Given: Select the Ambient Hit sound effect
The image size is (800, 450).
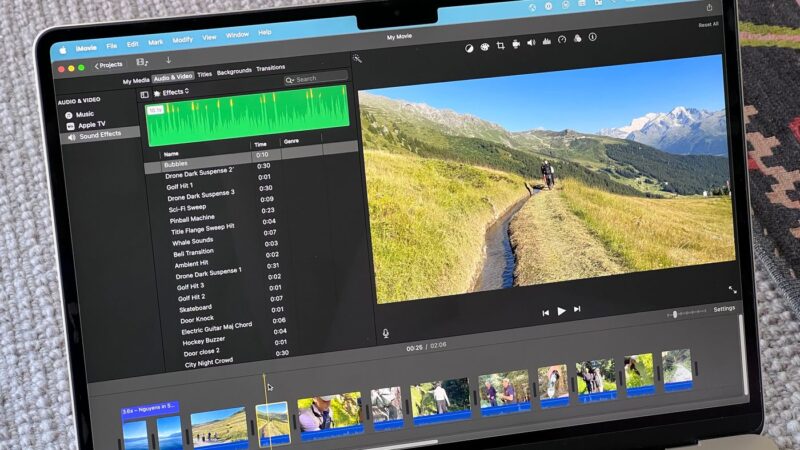Looking at the screenshot, I should (x=191, y=264).
